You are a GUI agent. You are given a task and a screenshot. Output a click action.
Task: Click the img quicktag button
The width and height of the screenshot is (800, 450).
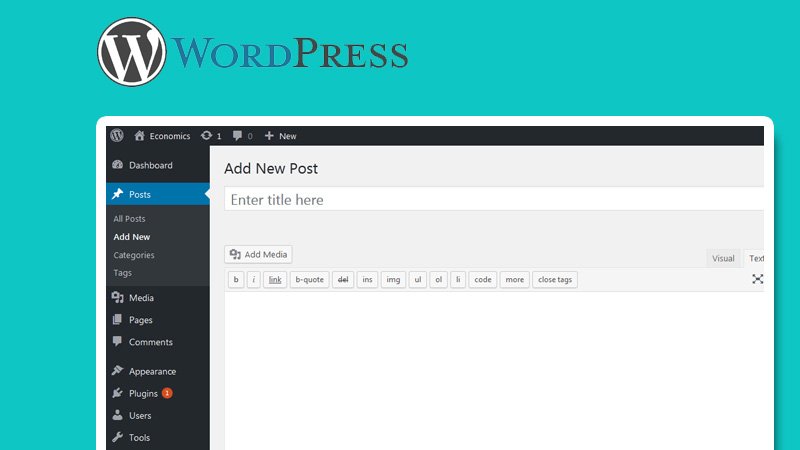(393, 280)
